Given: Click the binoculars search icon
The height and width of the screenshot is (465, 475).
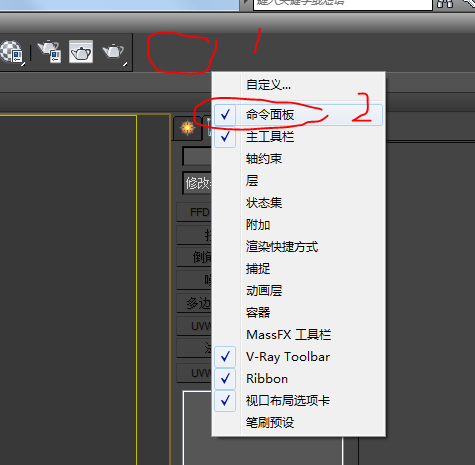Looking at the screenshot, I should click(x=445, y=4).
